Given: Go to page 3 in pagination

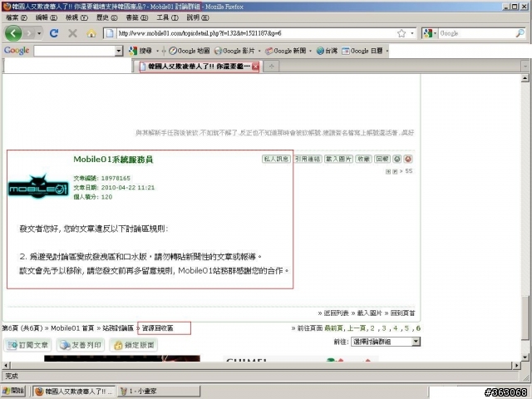Looking at the screenshot, I should pyautogui.click(x=384, y=328).
